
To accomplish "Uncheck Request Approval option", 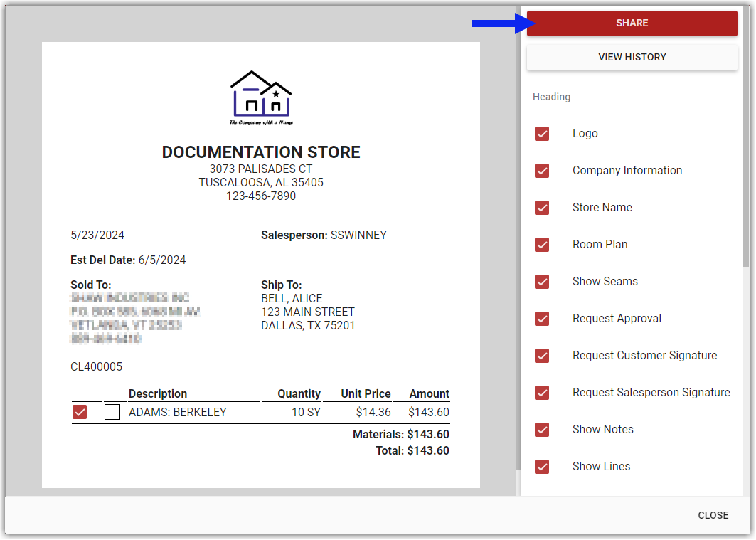I will coord(542,319).
